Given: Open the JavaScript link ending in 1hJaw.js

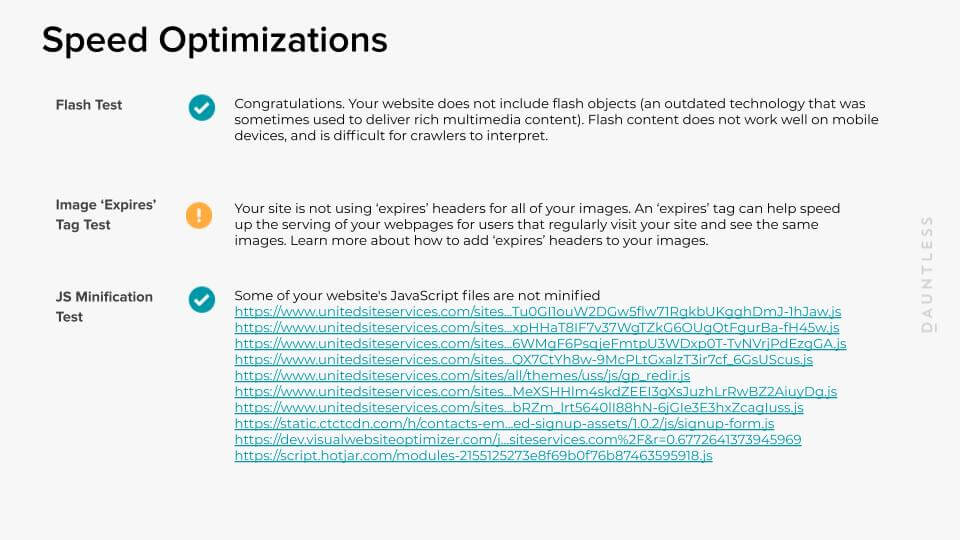Looking at the screenshot, I should click(537, 312).
